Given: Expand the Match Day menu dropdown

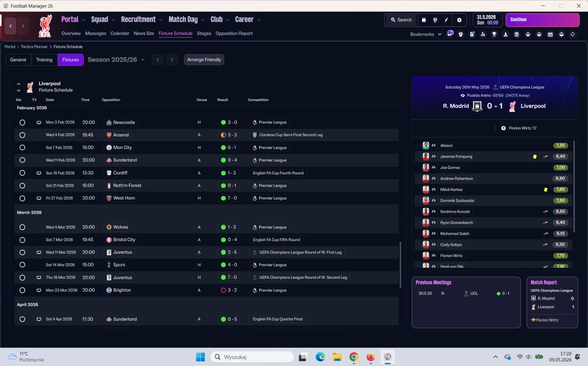Looking at the screenshot, I should click(x=203, y=20).
